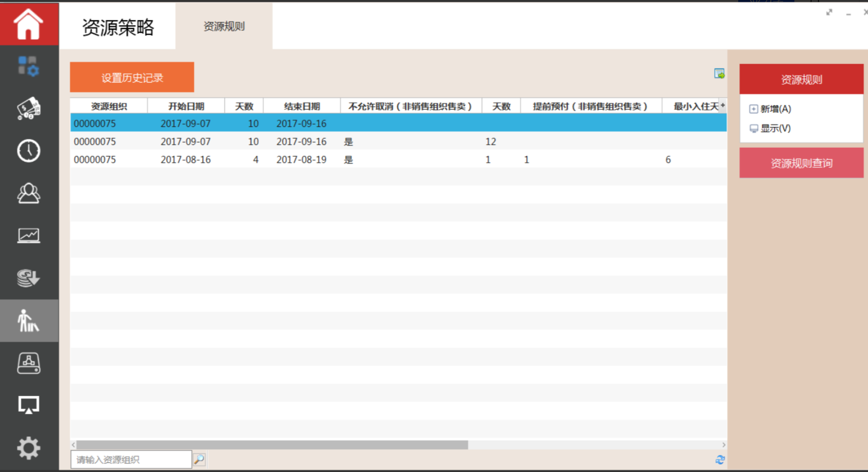The image size is (868, 472).
Task: Open the clock icon in sidebar
Action: [x=29, y=151]
